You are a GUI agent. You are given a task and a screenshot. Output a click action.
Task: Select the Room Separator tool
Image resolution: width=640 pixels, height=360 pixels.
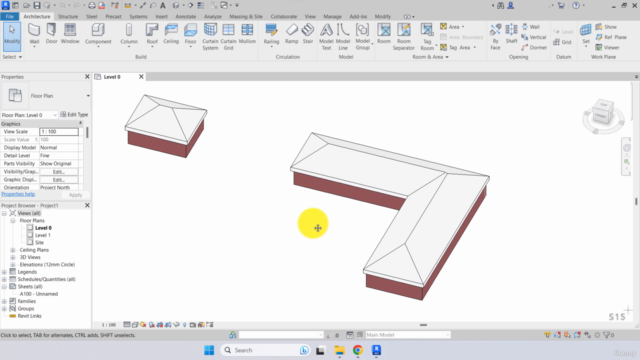404,37
